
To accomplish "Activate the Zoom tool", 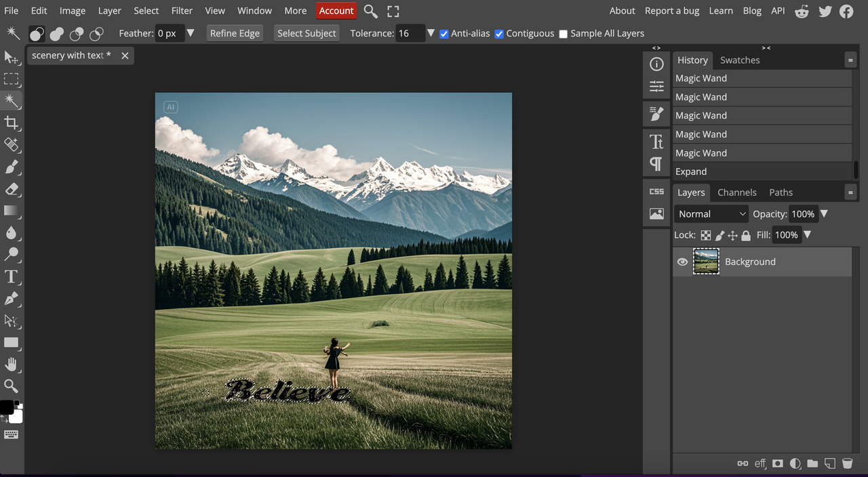I will click(x=12, y=386).
